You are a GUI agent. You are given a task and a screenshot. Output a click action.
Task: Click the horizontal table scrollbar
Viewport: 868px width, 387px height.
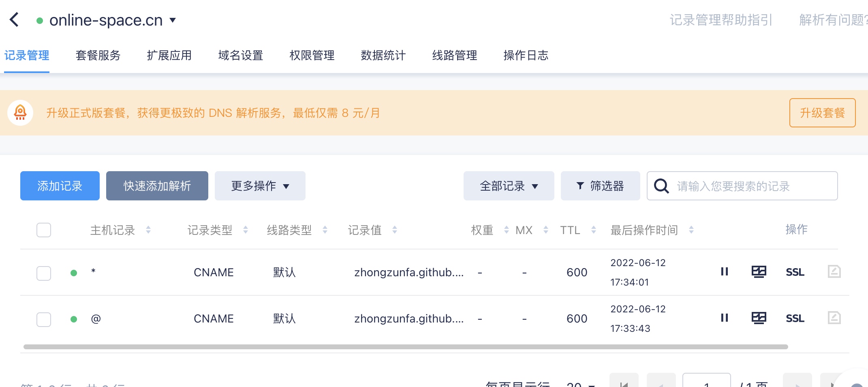405,347
